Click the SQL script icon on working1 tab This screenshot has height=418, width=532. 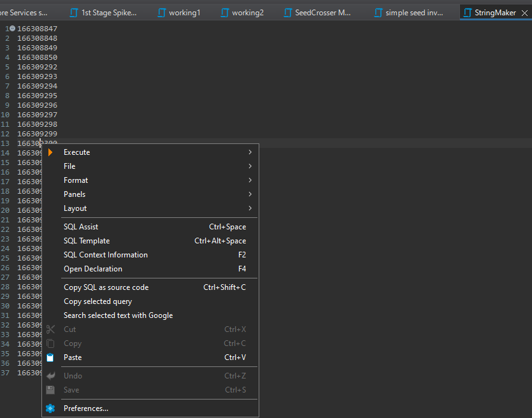pos(160,12)
